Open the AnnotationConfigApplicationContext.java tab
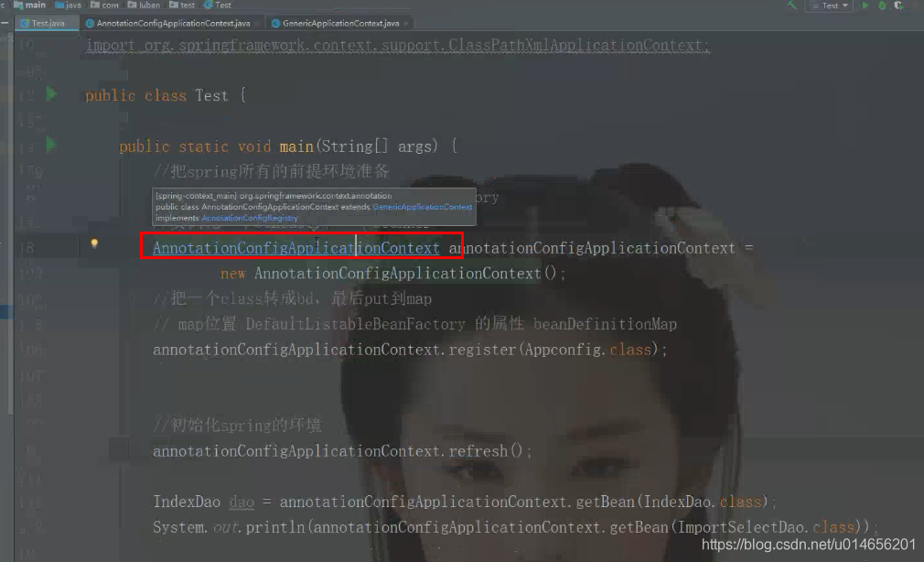The height and width of the screenshot is (562, 924). point(173,23)
